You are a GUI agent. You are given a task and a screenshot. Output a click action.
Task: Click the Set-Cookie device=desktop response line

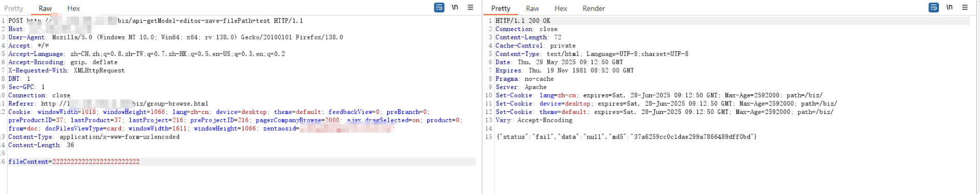click(667, 104)
